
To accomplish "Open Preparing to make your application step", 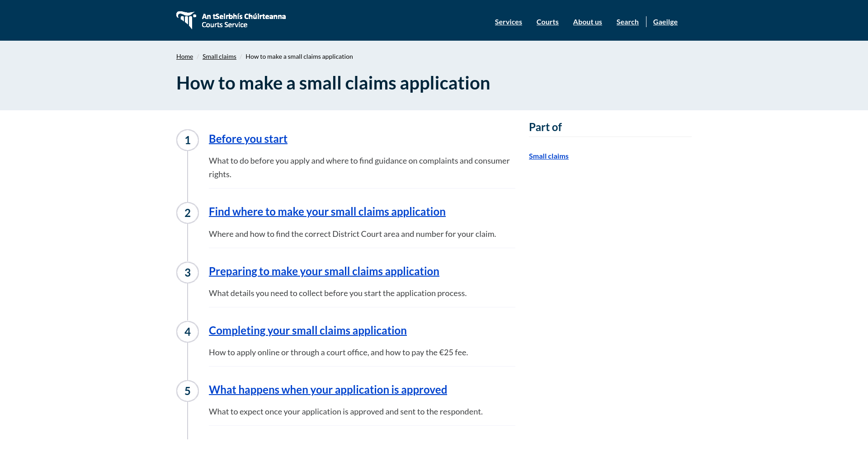I will click(x=324, y=271).
